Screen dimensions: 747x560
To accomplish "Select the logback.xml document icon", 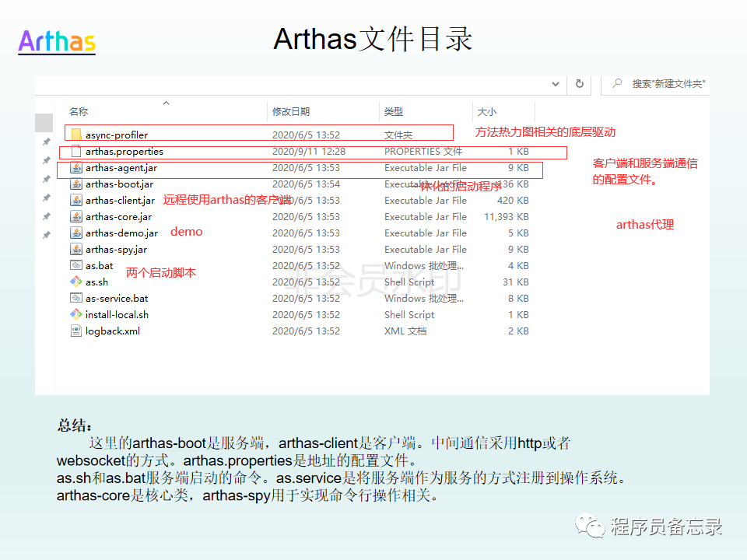I will pyautogui.click(x=76, y=331).
